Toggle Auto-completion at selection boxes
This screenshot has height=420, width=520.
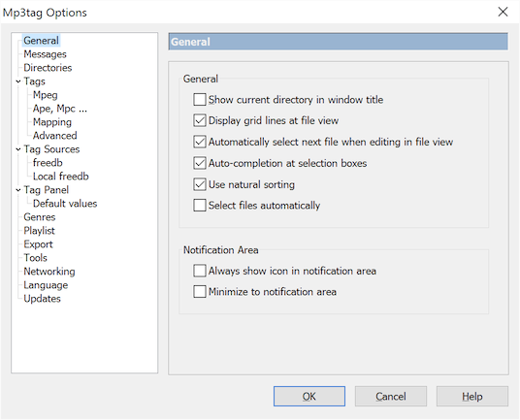[x=200, y=163]
